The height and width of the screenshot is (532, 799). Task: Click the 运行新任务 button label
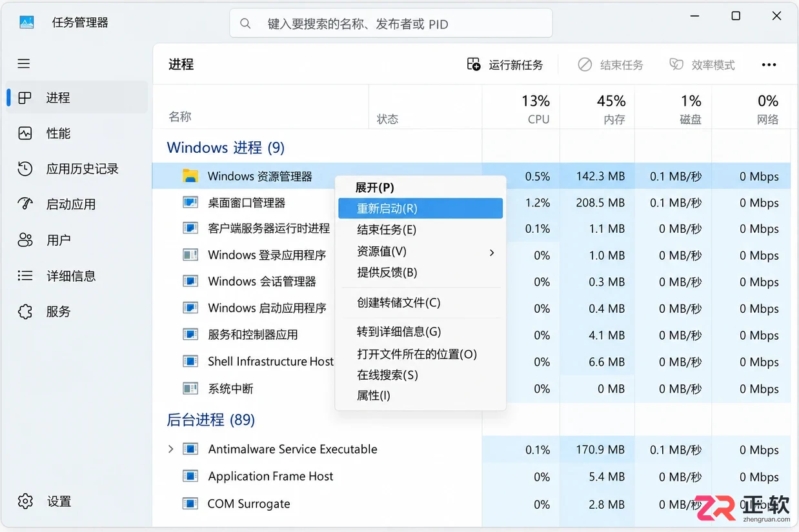coord(516,65)
